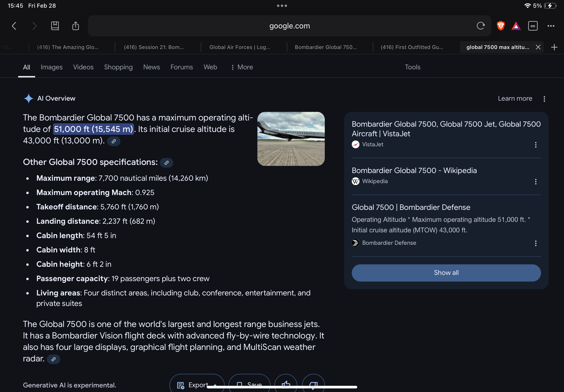The image size is (564, 392).
Task: Tap the reload page icon
Action: [481, 26]
